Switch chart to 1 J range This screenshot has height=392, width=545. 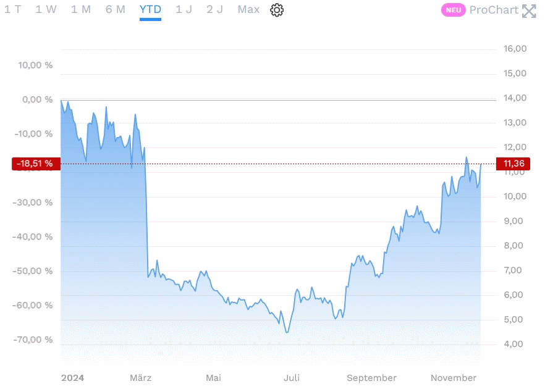[x=184, y=9]
